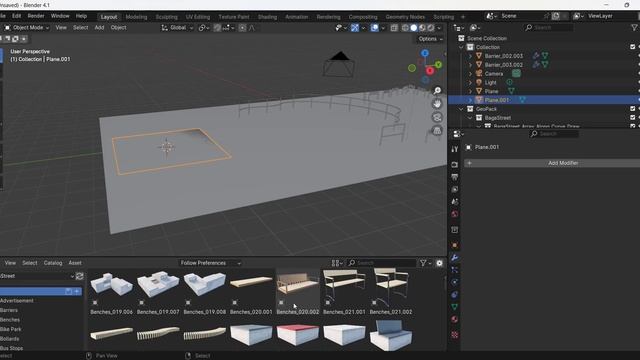The image size is (640, 360).
Task: Open the Output properties tab
Action: 454,177
